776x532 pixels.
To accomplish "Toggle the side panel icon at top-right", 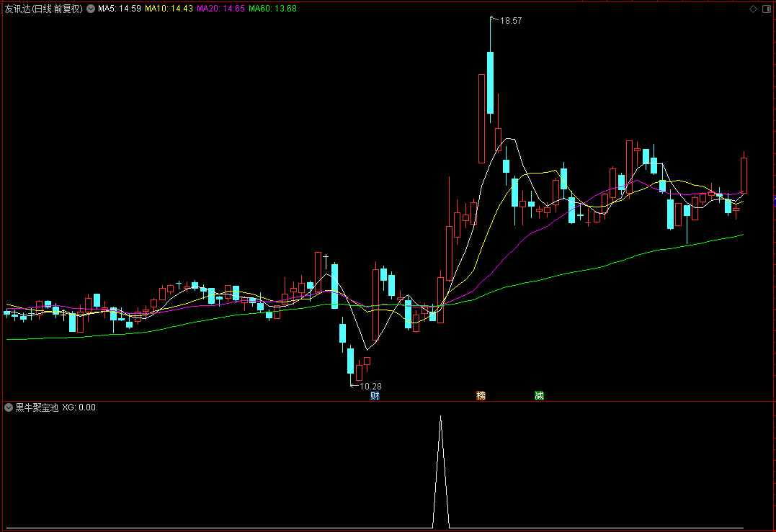I will click(767, 9).
